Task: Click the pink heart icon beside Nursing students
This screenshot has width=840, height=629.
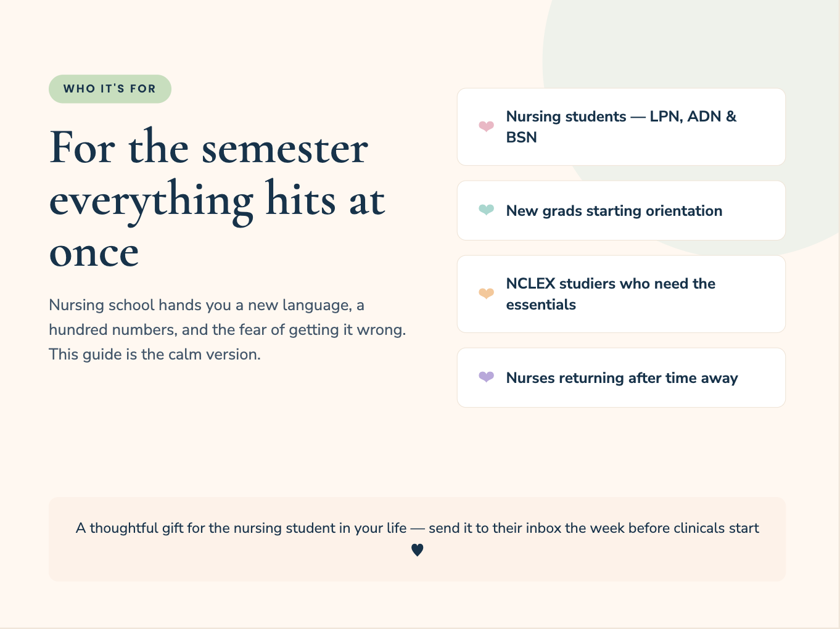Action: point(486,126)
